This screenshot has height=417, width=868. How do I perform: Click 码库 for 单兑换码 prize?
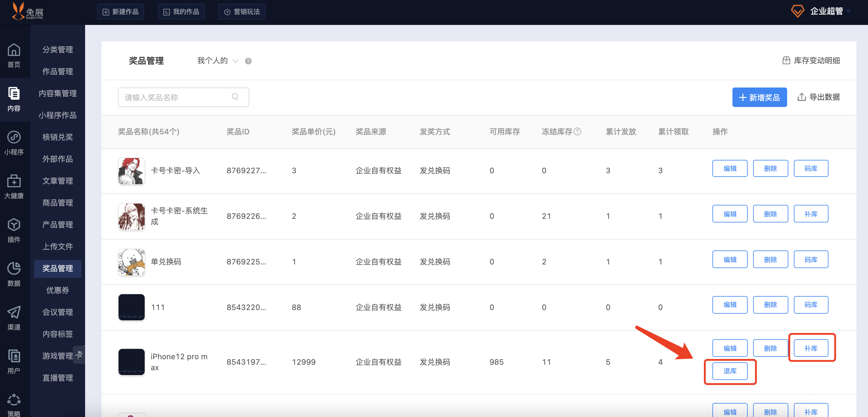click(811, 260)
